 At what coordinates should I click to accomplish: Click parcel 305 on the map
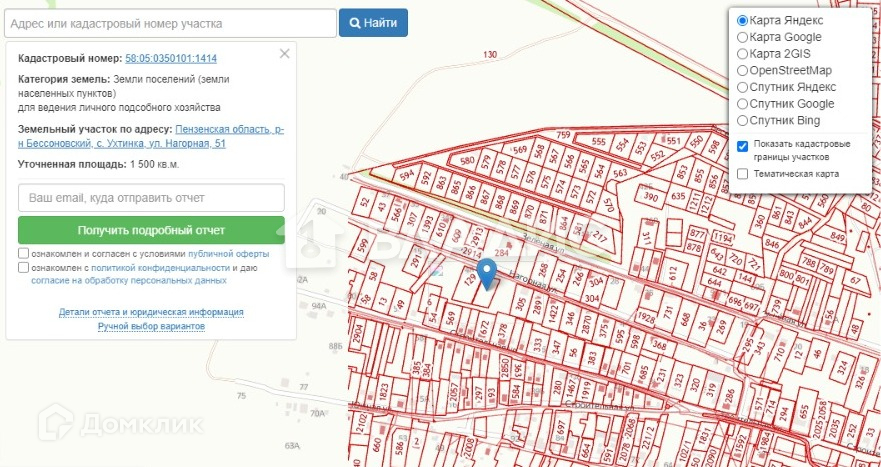tap(520, 304)
